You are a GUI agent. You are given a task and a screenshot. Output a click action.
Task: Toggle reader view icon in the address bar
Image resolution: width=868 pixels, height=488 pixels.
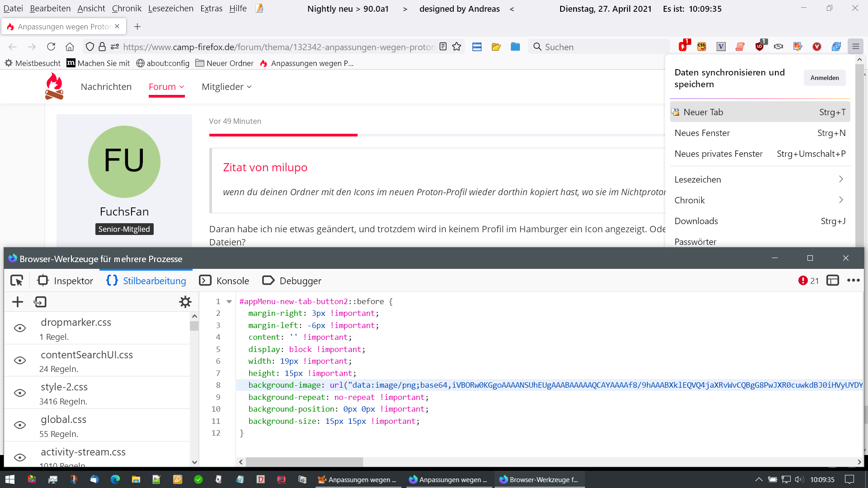[443, 47]
